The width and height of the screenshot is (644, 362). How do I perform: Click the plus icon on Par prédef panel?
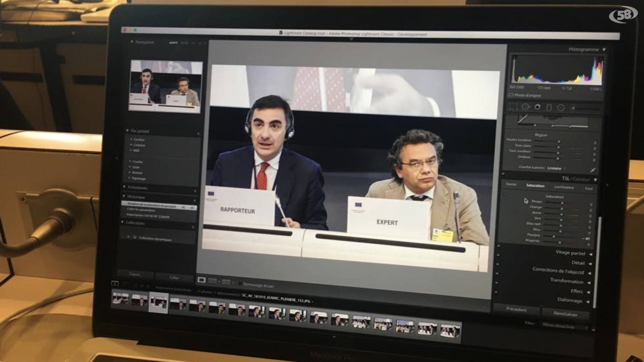pos(198,134)
